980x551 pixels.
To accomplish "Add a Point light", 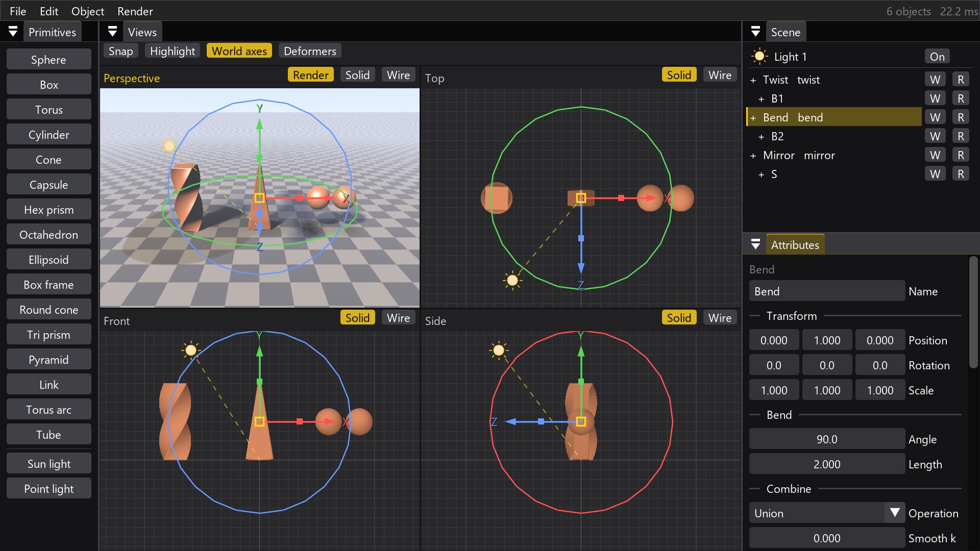I will [x=49, y=489].
